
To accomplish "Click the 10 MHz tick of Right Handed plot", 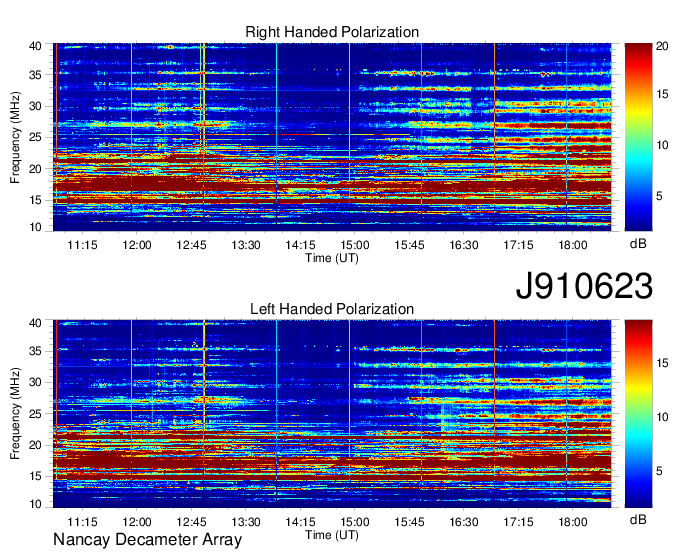I will (35, 227).
